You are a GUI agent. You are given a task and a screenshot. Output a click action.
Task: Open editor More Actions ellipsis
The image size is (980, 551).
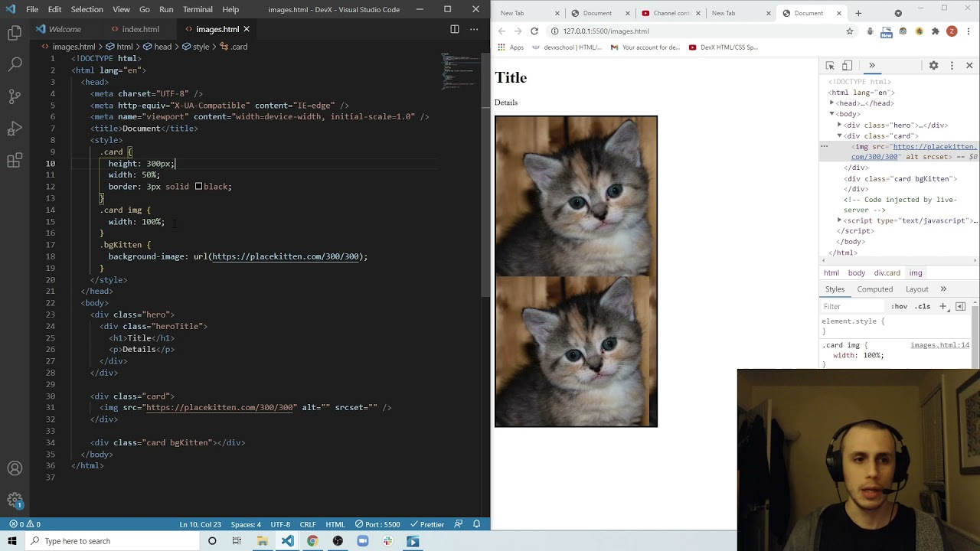tap(474, 29)
